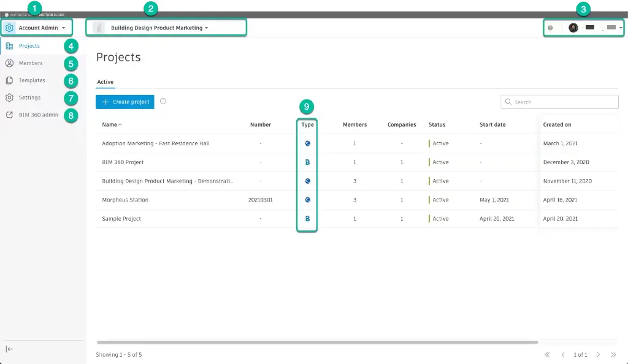
Task: Open the Morpheus Station project
Action: 125,200
